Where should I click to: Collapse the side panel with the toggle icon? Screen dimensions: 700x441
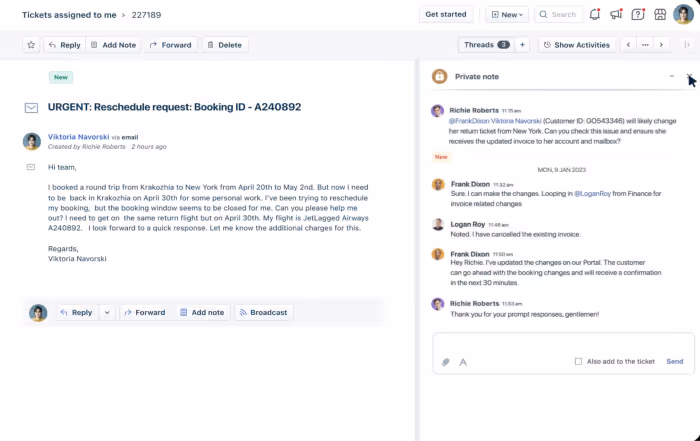pos(687,45)
